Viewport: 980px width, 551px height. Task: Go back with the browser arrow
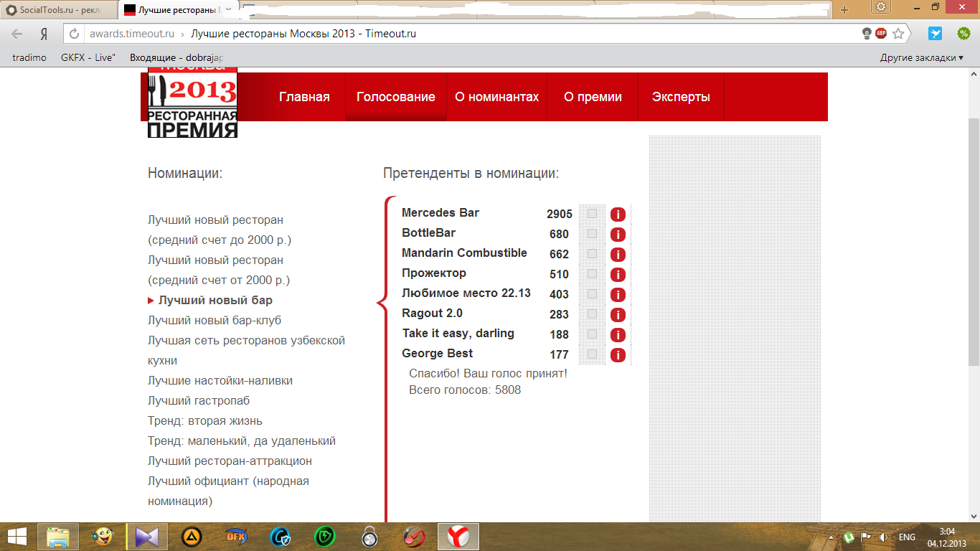pos(17,34)
